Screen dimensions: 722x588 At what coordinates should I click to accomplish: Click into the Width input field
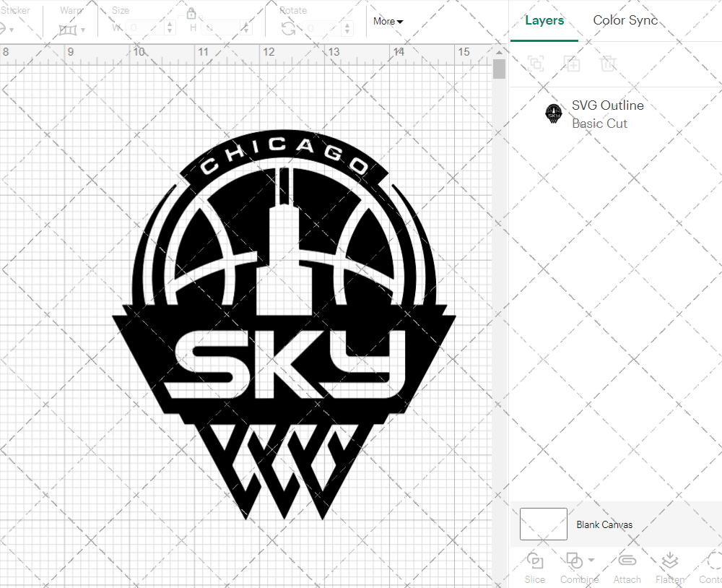[144, 27]
